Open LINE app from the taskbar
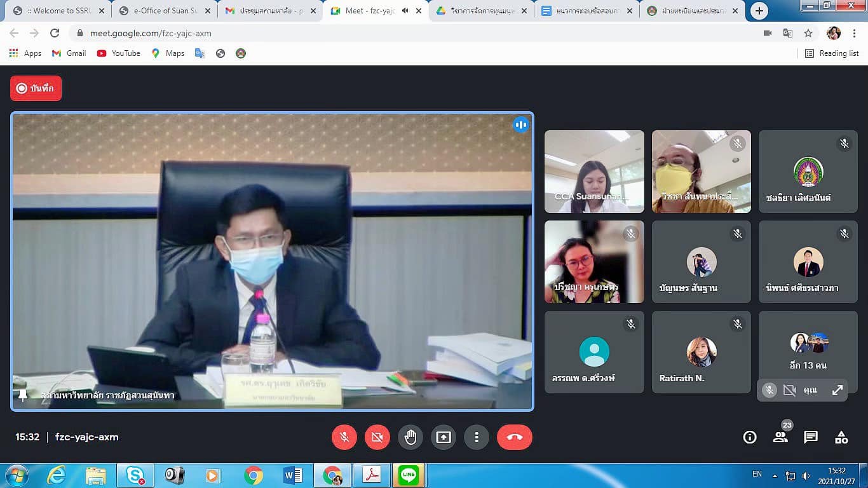This screenshot has height=488, width=868. click(409, 475)
